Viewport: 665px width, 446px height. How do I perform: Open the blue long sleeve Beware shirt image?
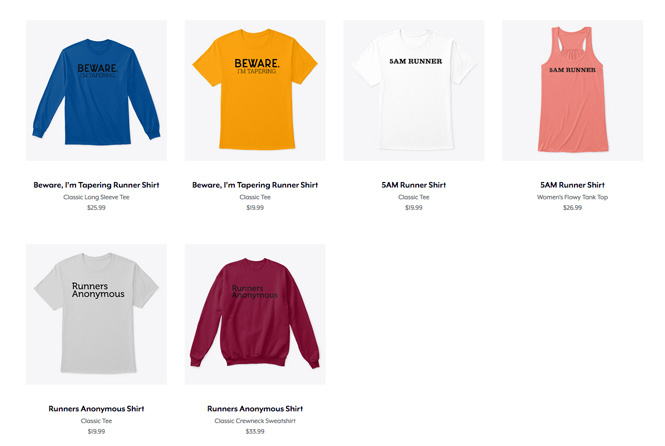tap(96, 90)
